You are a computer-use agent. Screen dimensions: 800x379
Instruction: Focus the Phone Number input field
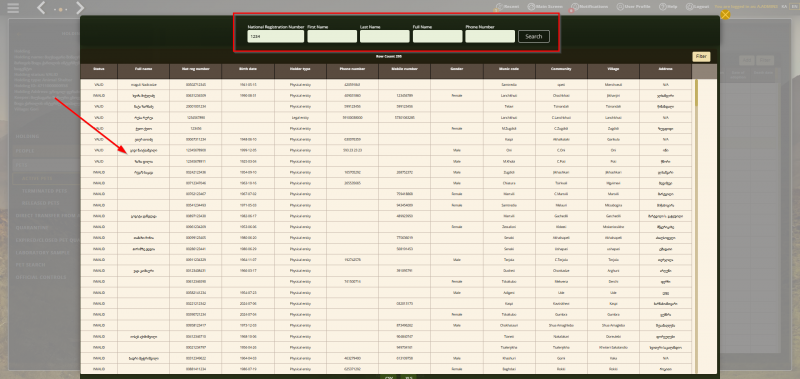490,36
